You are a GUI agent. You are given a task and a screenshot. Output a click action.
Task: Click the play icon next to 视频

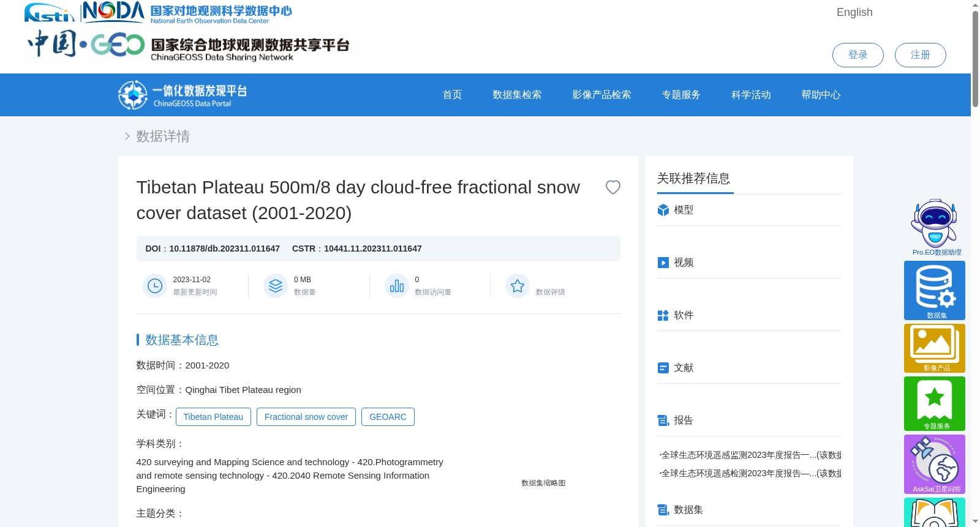point(663,263)
